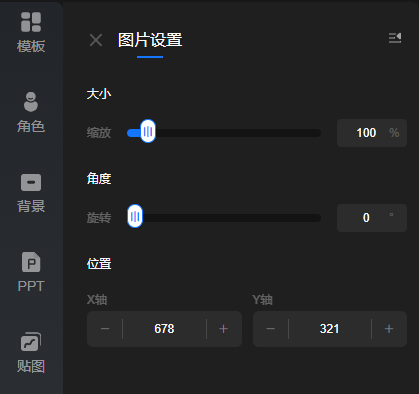Close the 图片设置 panel with X
Viewport: 419px width, 394px height.
96,40
